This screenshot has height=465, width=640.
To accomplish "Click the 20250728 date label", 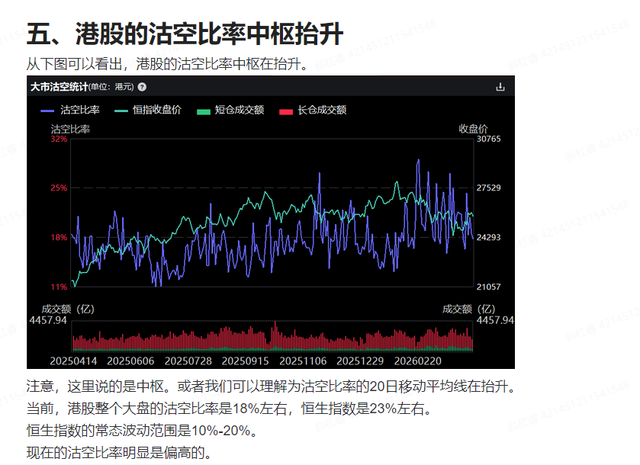I will click(188, 361).
